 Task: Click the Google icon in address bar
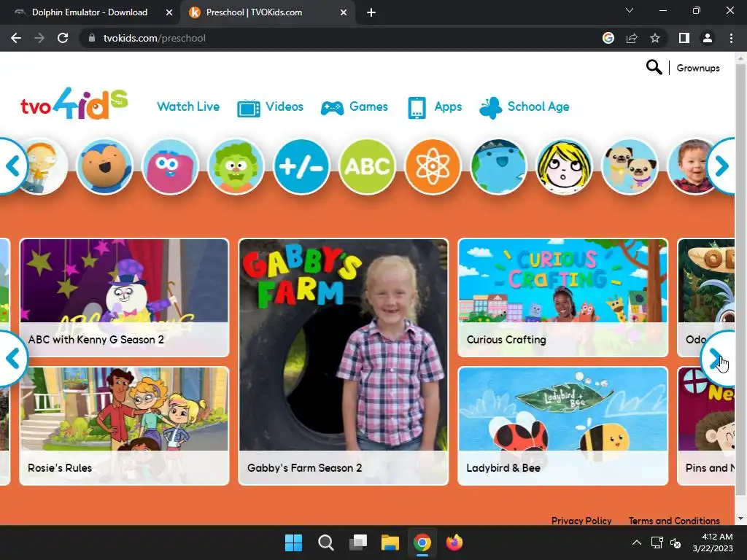tap(608, 38)
